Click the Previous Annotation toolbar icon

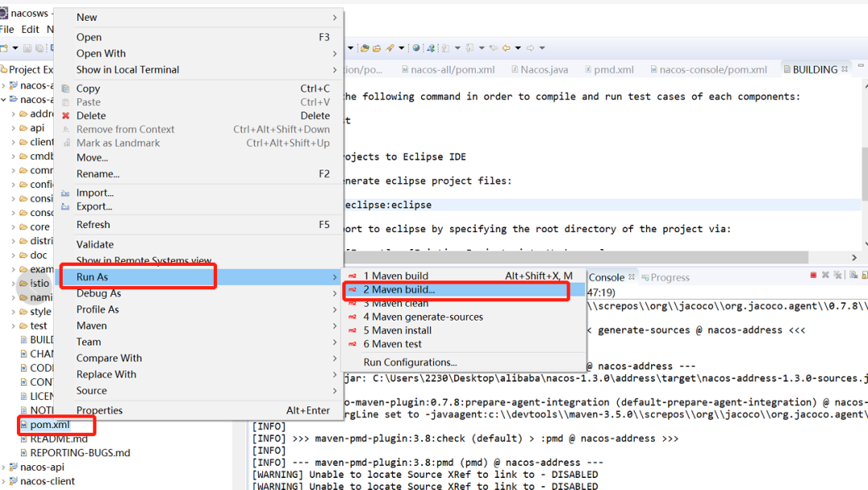pyautogui.click(x=469, y=48)
